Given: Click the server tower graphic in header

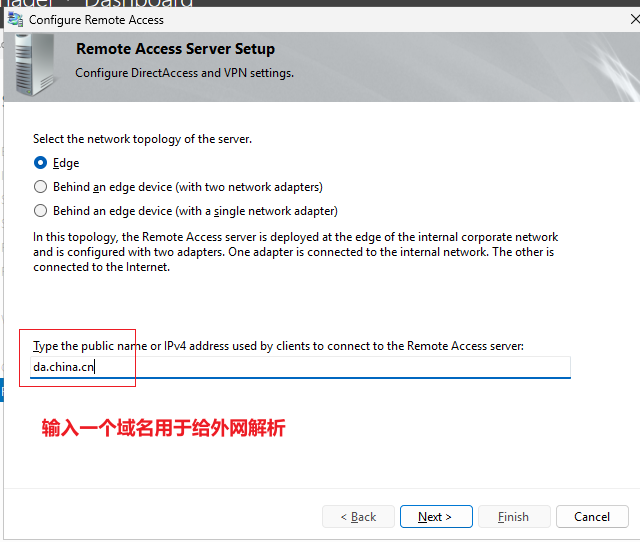Looking at the screenshot, I should [x=35, y=65].
